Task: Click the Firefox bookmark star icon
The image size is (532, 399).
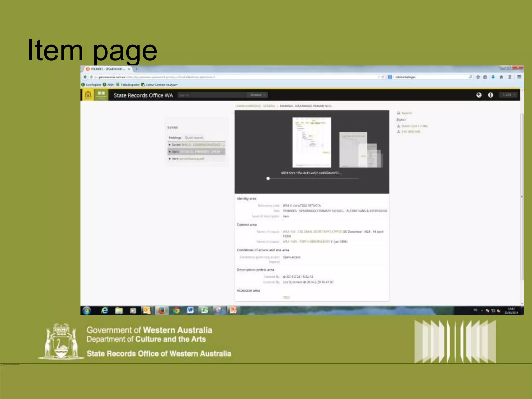Action: click(478, 77)
